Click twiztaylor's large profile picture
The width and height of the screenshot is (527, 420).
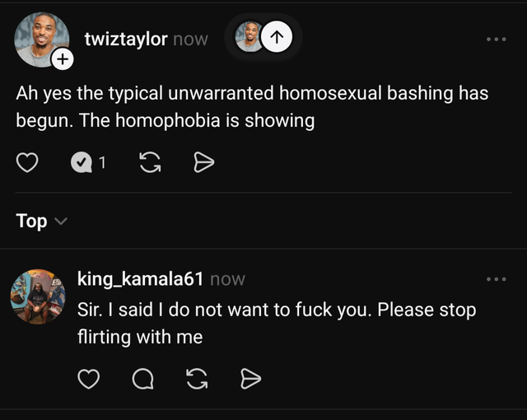point(41,39)
